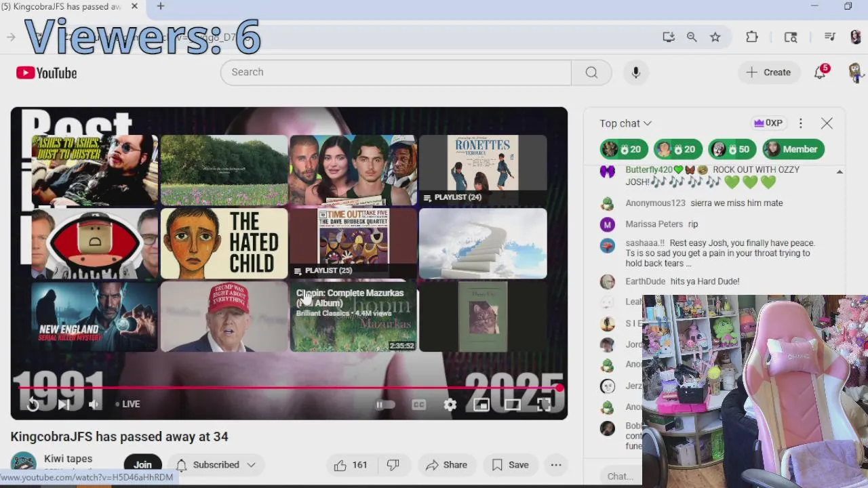The width and height of the screenshot is (868, 488).
Task: Open the Chrome extensions puzzle icon
Action: coord(751,37)
